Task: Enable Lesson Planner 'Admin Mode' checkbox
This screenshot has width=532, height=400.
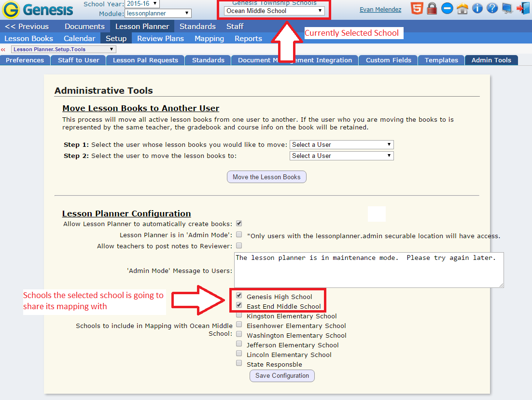Action: [x=239, y=234]
